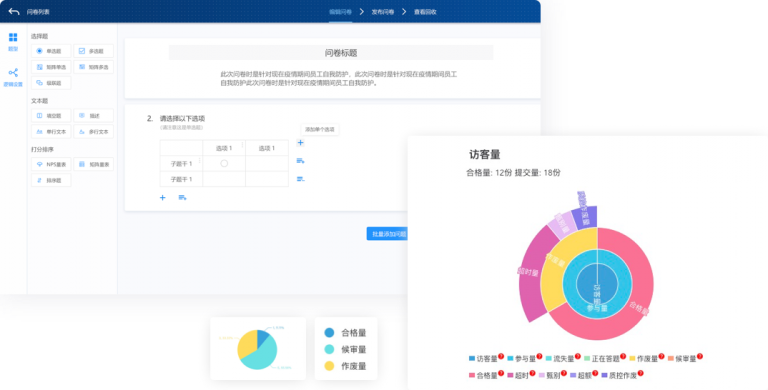This screenshot has width=768, height=390.
Task: Toggle the 合格量 entry in sunburst legend
Action: click(x=483, y=376)
